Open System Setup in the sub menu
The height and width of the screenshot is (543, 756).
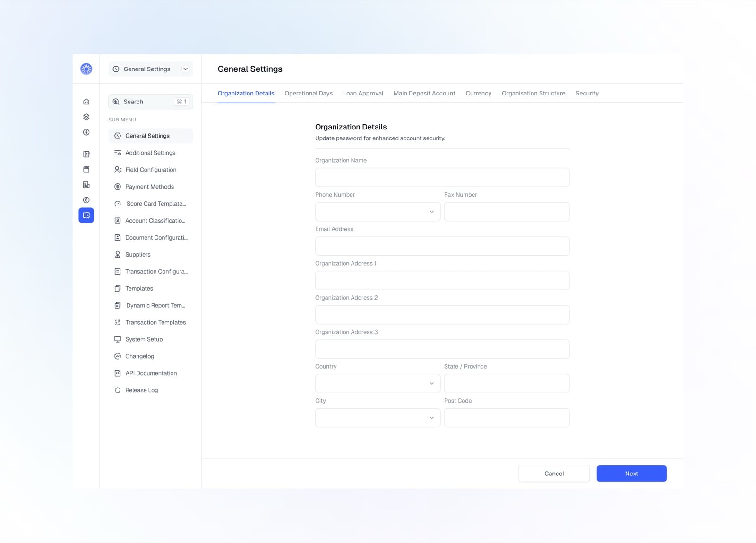pyautogui.click(x=150, y=339)
